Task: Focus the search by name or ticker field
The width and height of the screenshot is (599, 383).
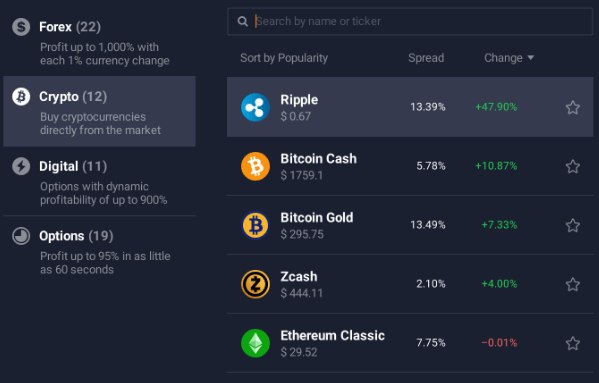Action: (410, 21)
